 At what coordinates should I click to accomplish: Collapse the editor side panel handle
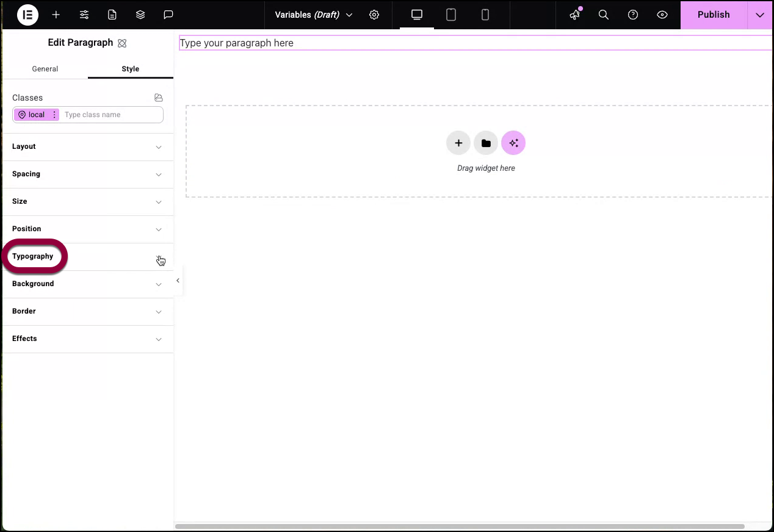point(178,281)
